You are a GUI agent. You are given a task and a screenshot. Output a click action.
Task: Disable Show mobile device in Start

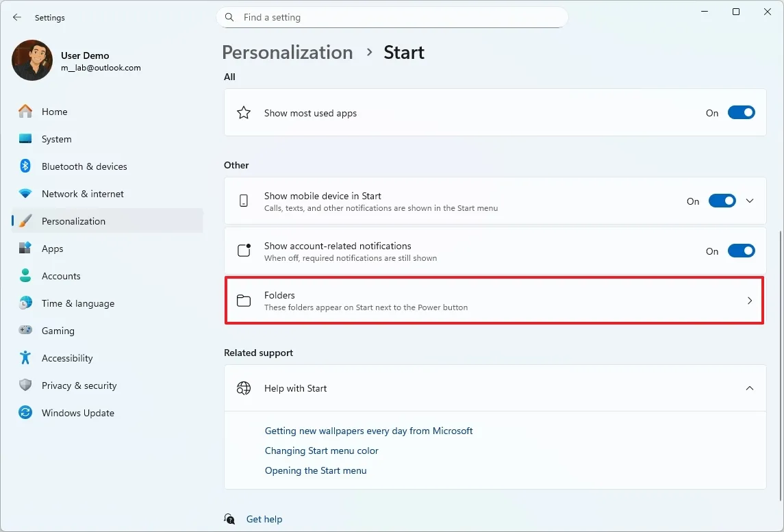(x=722, y=201)
